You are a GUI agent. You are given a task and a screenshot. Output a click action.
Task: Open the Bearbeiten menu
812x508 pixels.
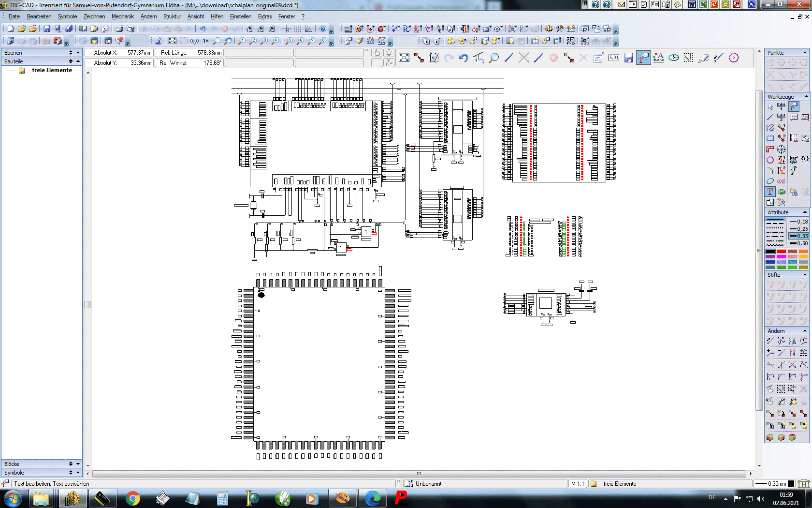point(39,16)
